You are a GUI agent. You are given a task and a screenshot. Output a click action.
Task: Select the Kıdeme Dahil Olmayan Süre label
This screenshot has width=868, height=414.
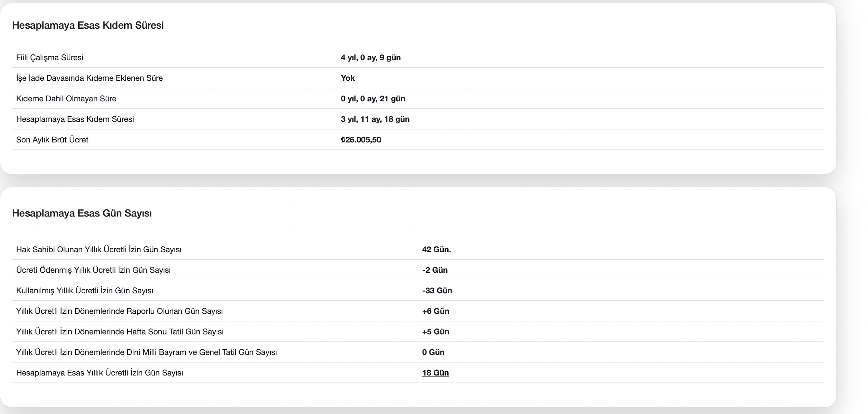point(66,99)
